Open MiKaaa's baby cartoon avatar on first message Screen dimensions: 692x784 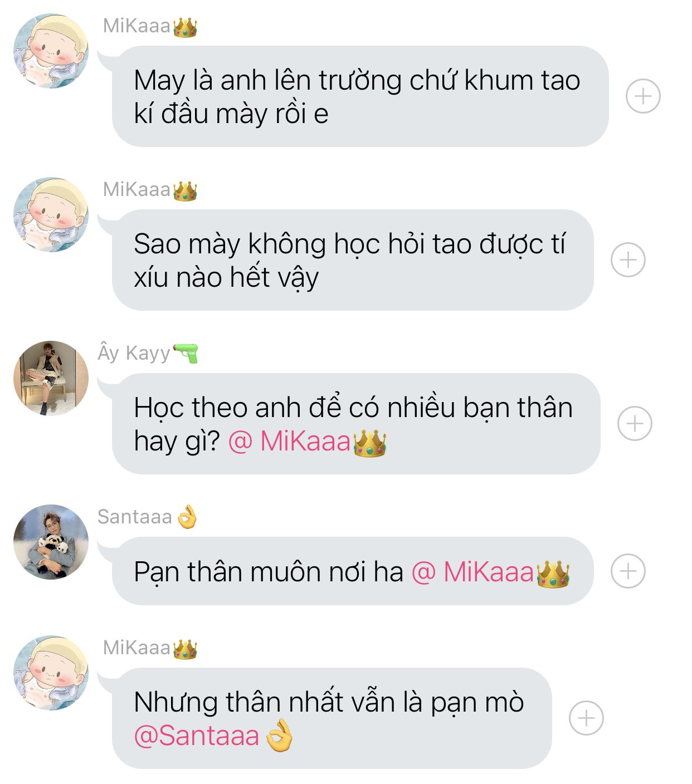click(x=51, y=51)
